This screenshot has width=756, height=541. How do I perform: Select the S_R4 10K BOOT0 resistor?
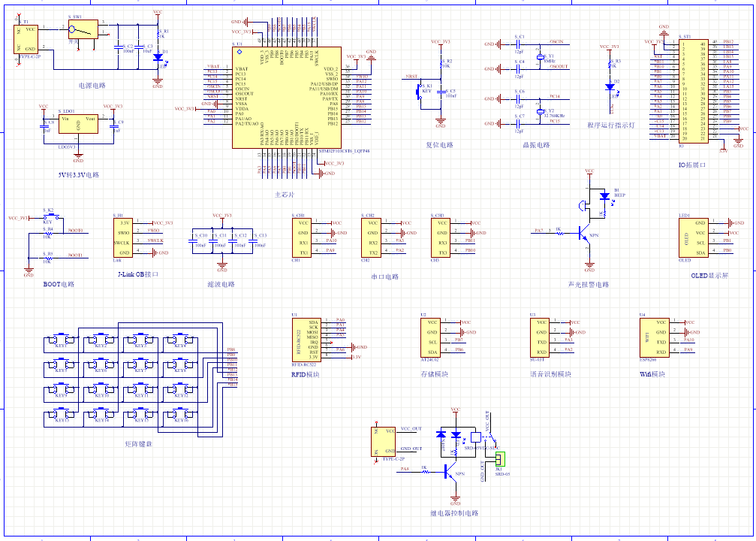point(48,233)
